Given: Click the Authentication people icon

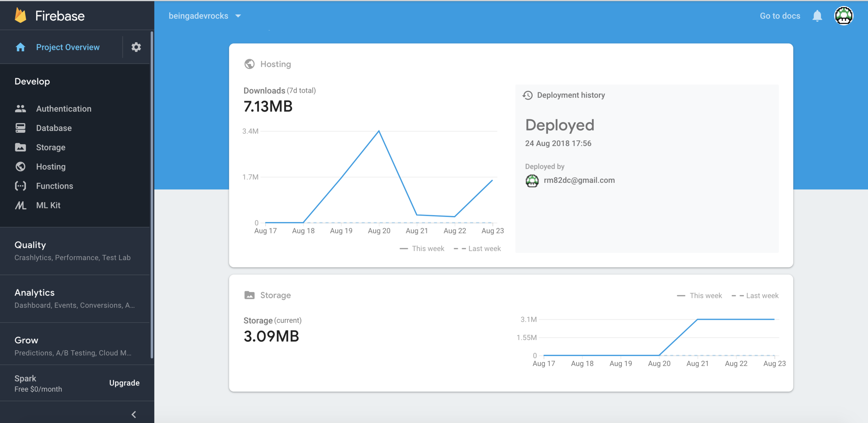Looking at the screenshot, I should (20, 109).
